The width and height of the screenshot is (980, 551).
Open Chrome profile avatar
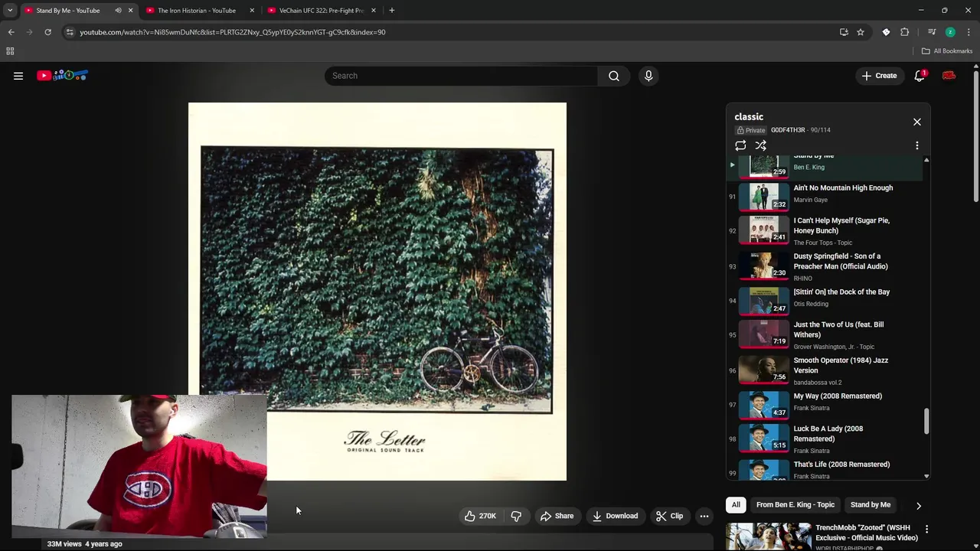coord(950,32)
